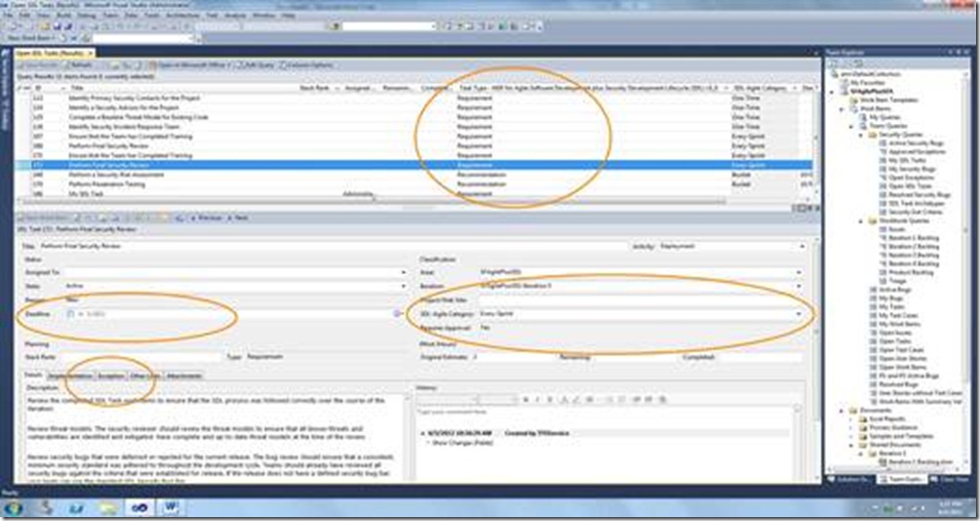980x521 pixels.
Task: Click Underline icon in History editor
Action: pyautogui.click(x=550, y=400)
